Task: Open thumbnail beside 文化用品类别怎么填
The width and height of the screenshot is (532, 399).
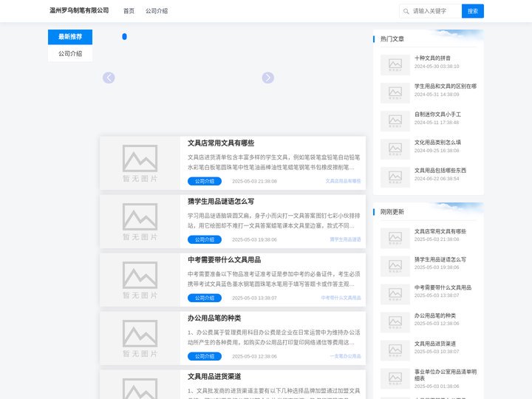Action: 395,149
